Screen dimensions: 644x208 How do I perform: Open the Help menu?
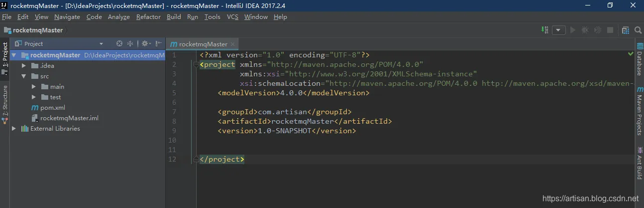click(x=280, y=17)
